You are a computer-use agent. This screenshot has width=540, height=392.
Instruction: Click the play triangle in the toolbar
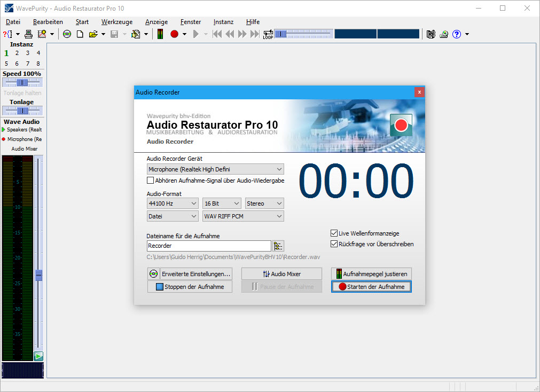click(x=196, y=34)
